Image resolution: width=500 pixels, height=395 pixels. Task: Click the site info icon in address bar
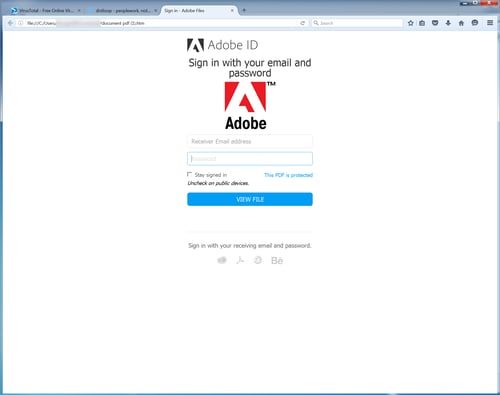click(21, 23)
